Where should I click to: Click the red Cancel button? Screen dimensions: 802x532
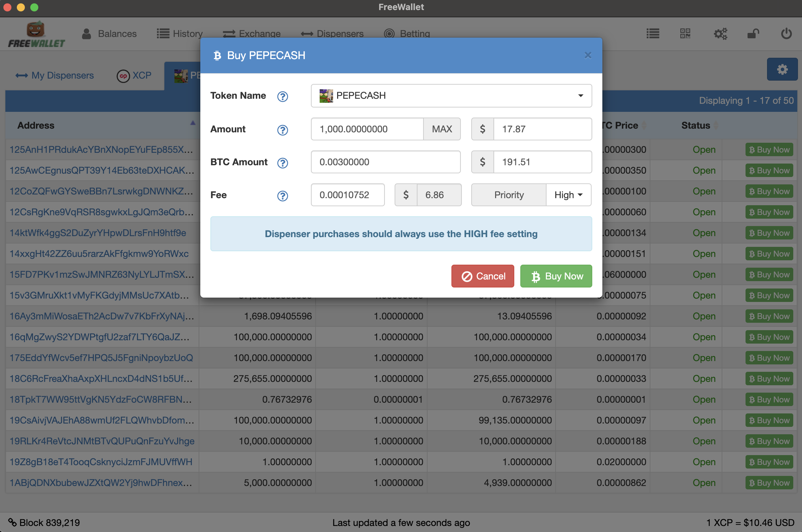482,276
